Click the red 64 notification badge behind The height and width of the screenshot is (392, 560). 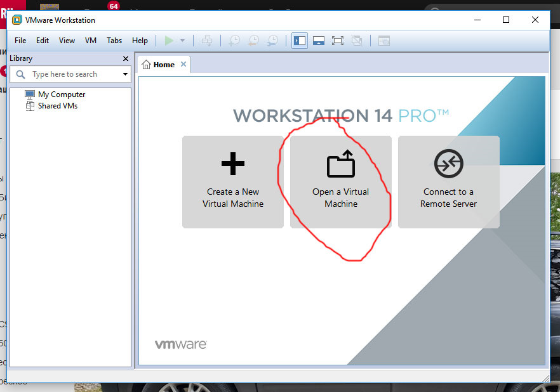point(114,6)
